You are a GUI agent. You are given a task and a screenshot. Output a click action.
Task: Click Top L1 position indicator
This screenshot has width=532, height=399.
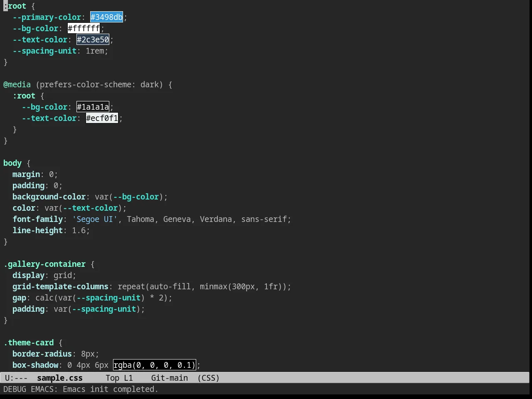(x=119, y=378)
